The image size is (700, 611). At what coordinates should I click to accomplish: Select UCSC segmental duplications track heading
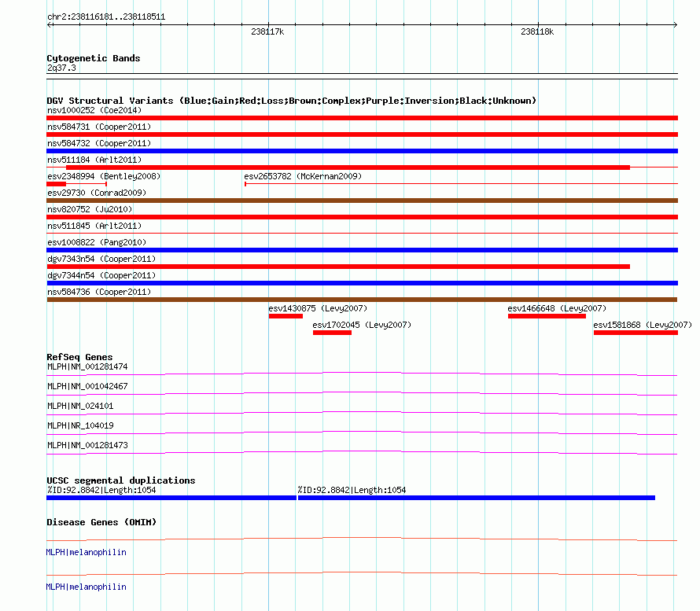tap(121, 480)
